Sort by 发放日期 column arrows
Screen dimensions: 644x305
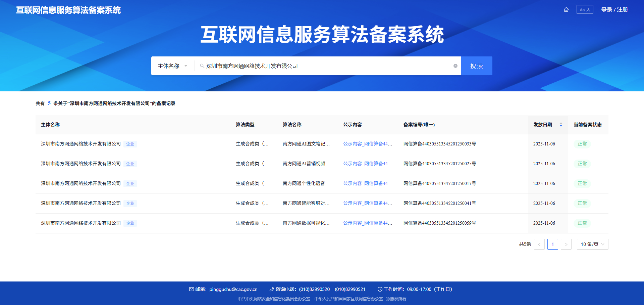561,125
